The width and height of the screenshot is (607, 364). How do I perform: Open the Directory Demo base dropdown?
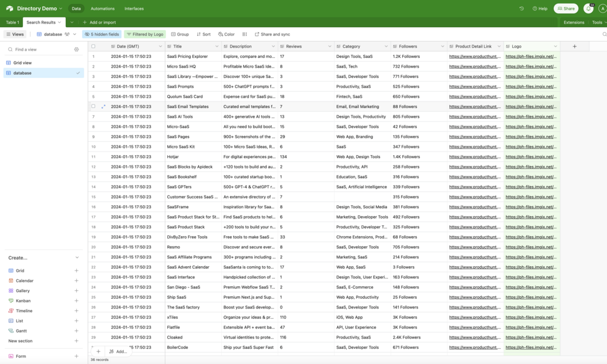click(60, 8)
